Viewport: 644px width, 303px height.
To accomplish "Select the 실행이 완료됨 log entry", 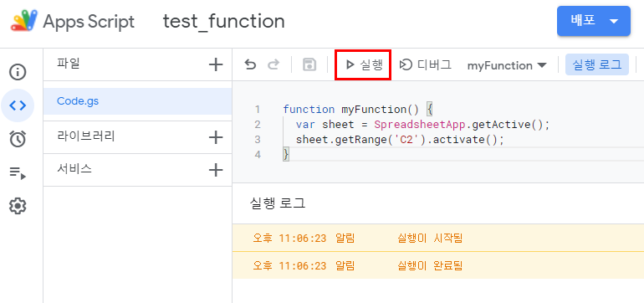I will point(437,265).
